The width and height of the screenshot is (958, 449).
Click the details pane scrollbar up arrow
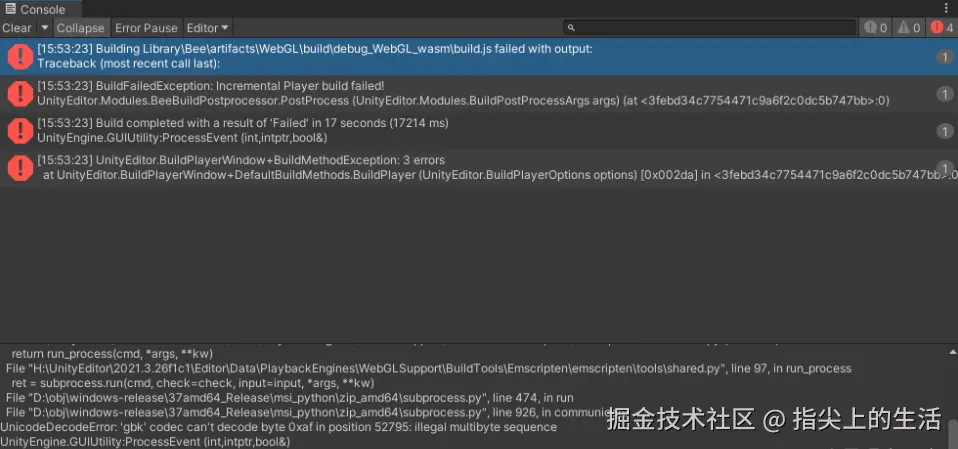953,352
